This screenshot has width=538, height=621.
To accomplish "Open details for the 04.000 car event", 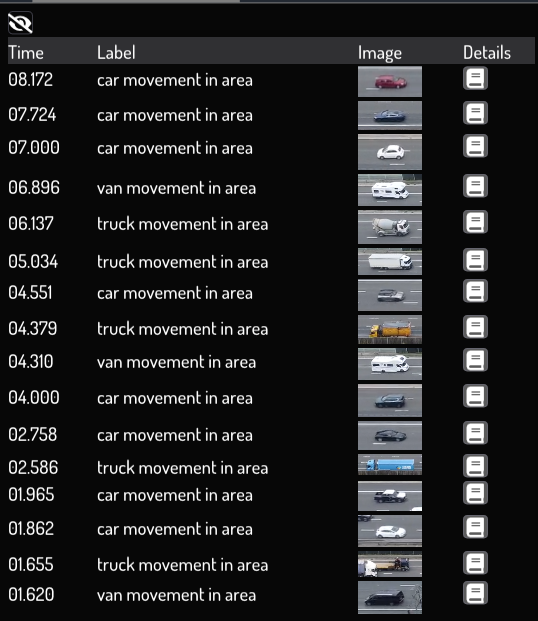I will coord(475,396).
